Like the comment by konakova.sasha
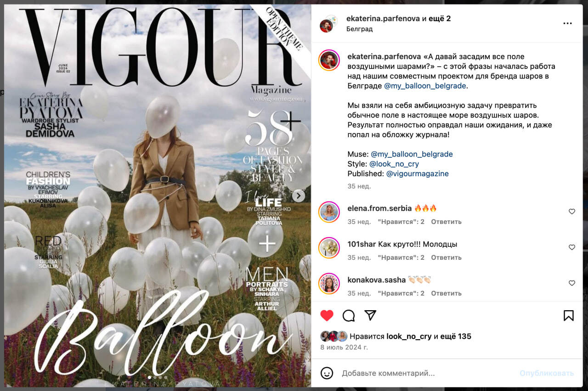Image resolution: width=588 pixels, height=391 pixels. [572, 283]
